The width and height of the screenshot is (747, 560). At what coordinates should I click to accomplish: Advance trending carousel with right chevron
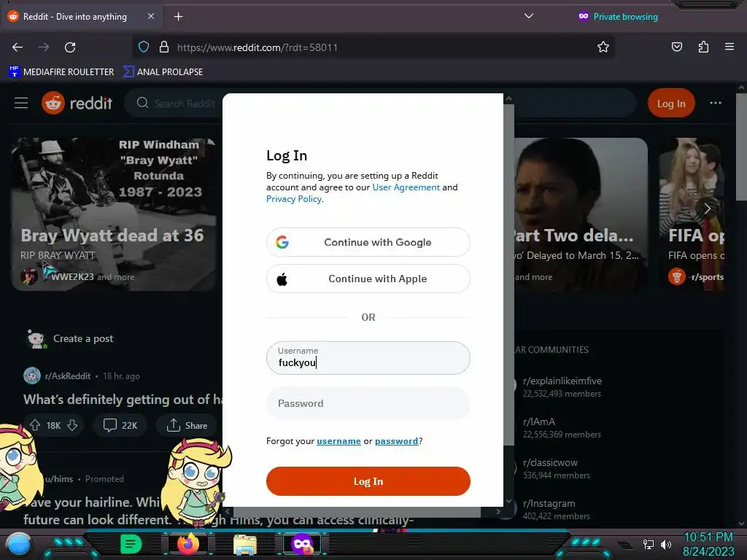tap(708, 209)
